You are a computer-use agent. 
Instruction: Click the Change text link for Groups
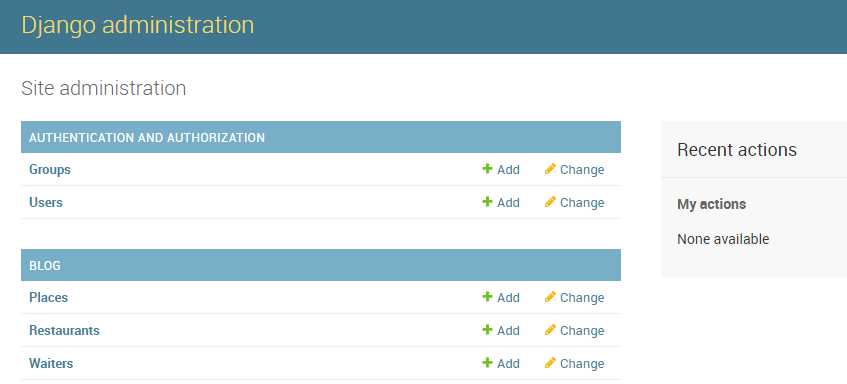(582, 170)
